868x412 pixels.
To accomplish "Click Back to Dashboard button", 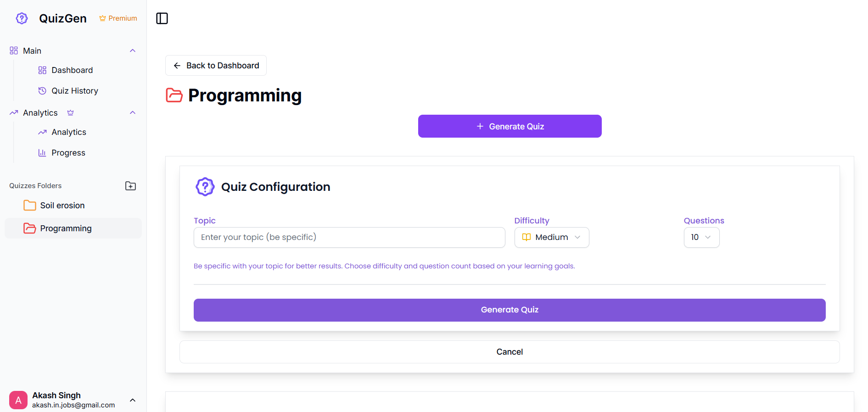I will 216,66.
